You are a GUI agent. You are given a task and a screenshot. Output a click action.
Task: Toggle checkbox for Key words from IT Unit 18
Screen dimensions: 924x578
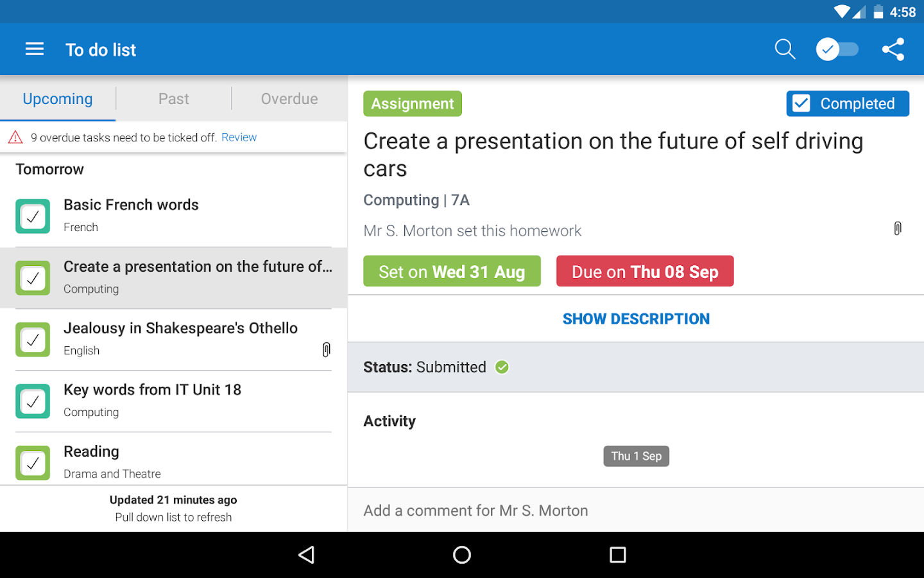[33, 401]
